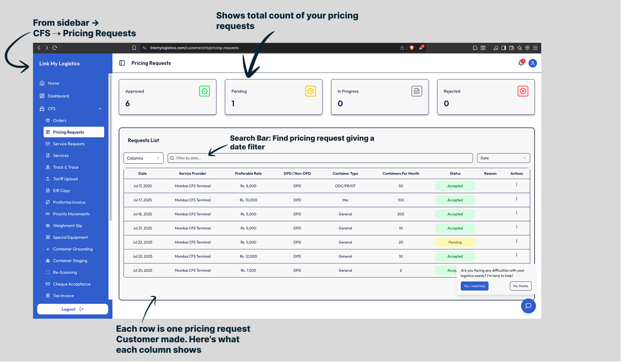Click the Approved green checkmark icon

(205, 91)
